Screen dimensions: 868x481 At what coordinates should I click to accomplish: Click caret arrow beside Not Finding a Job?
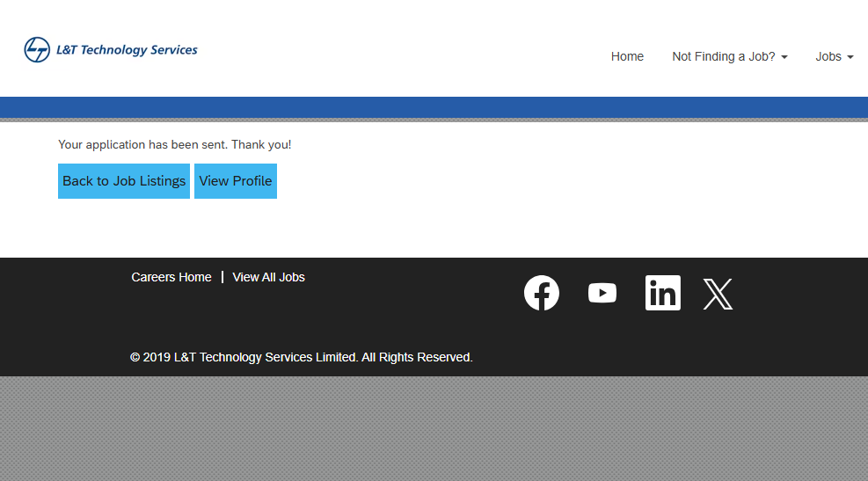[784, 57]
